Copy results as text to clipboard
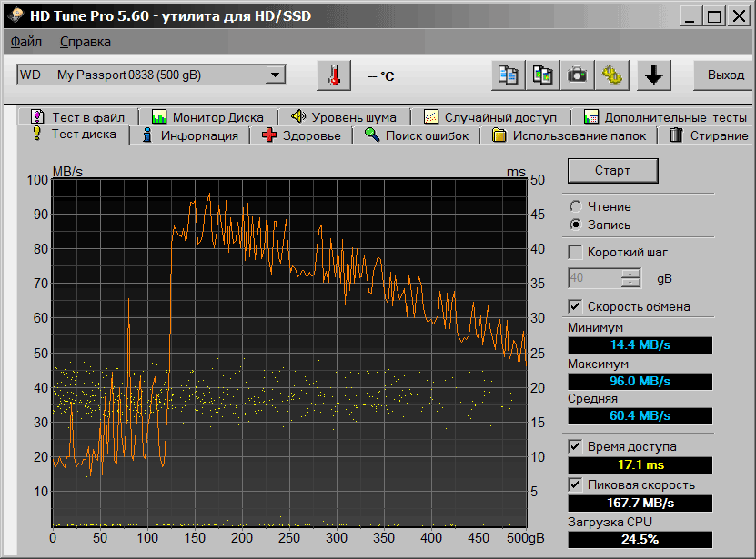The width and height of the screenshot is (756, 559). pos(508,75)
